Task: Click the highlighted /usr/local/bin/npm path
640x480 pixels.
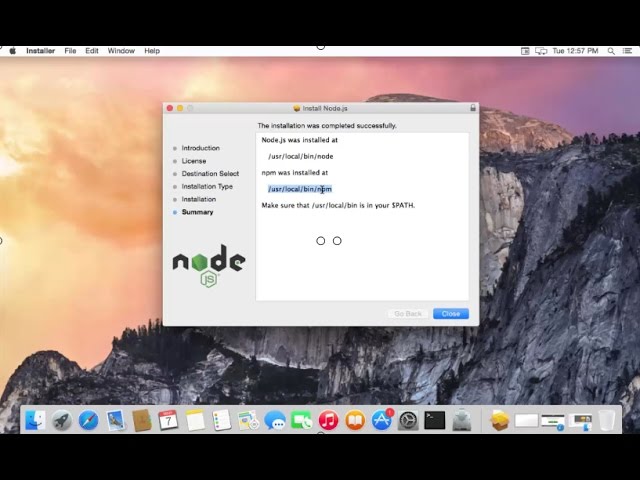Action: (x=300, y=189)
